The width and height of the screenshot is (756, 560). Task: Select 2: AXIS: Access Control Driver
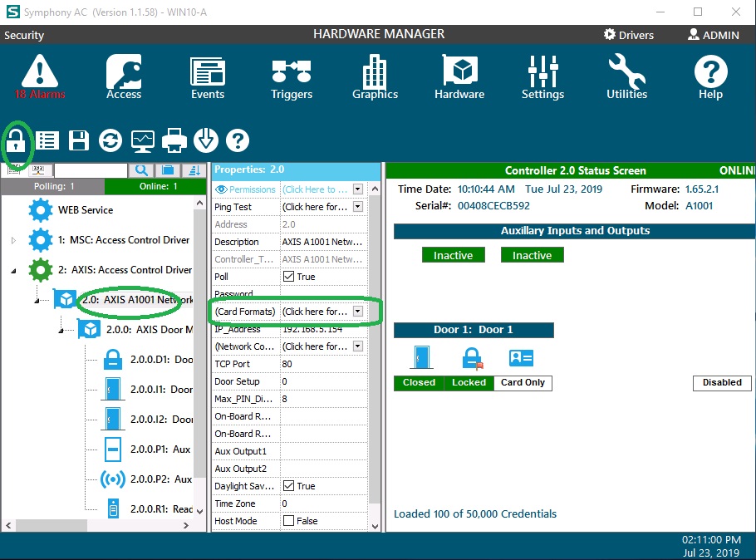point(125,270)
